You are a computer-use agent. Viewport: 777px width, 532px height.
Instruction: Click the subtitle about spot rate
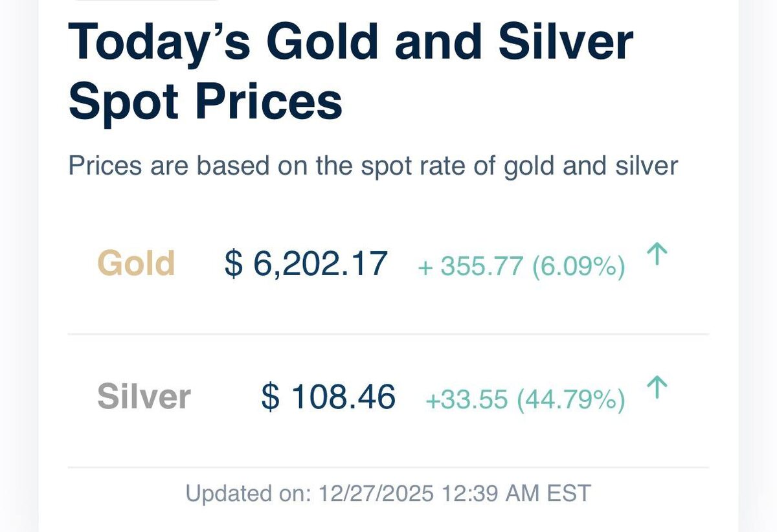pyautogui.click(x=373, y=166)
